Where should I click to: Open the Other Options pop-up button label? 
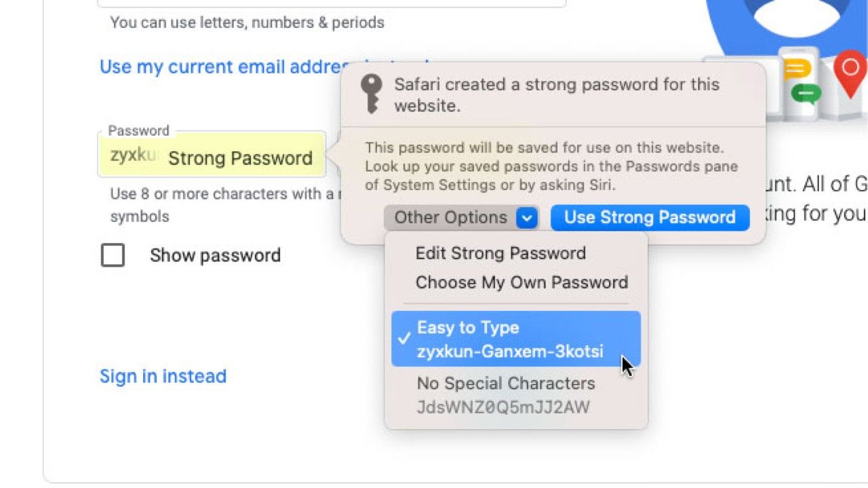(x=450, y=218)
